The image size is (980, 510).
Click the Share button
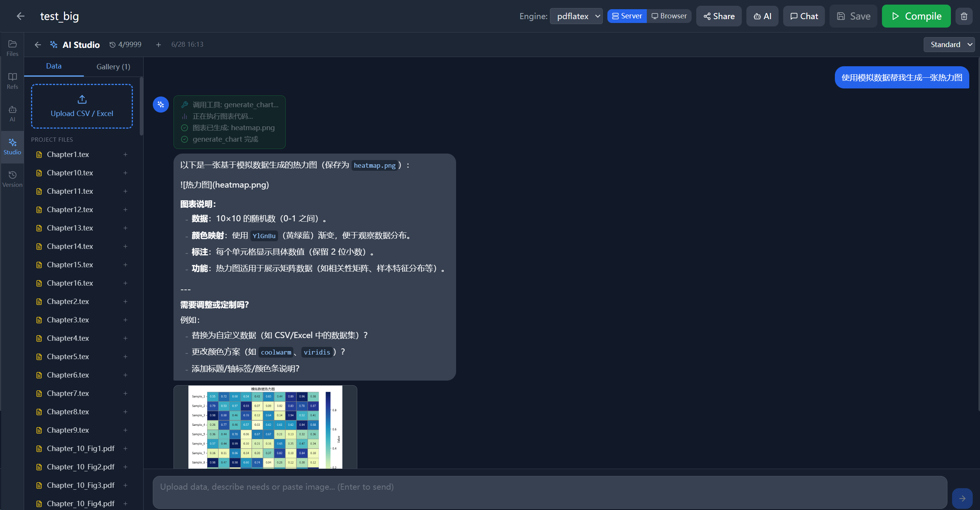click(719, 16)
